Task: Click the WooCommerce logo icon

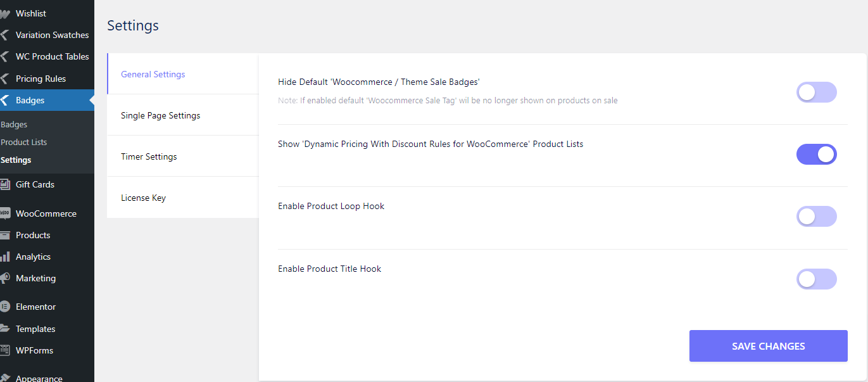Action: 5,213
